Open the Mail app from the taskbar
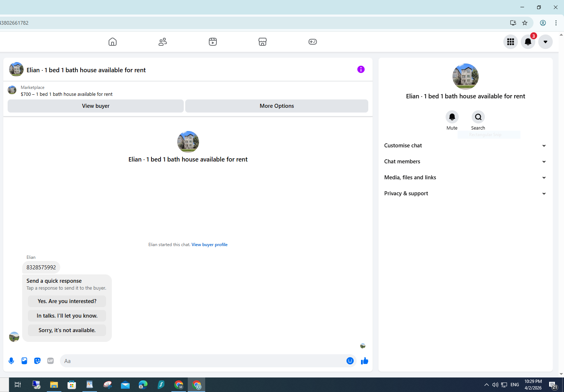This screenshot has height=392, width=564. [125, 385]
